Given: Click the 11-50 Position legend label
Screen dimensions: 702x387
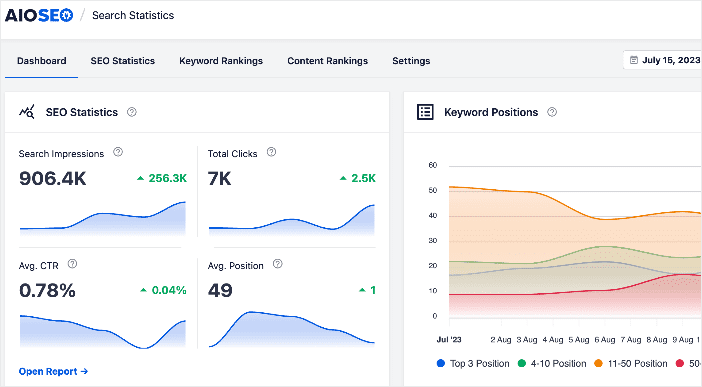Looking at the screenshot, I should [638, 363].
